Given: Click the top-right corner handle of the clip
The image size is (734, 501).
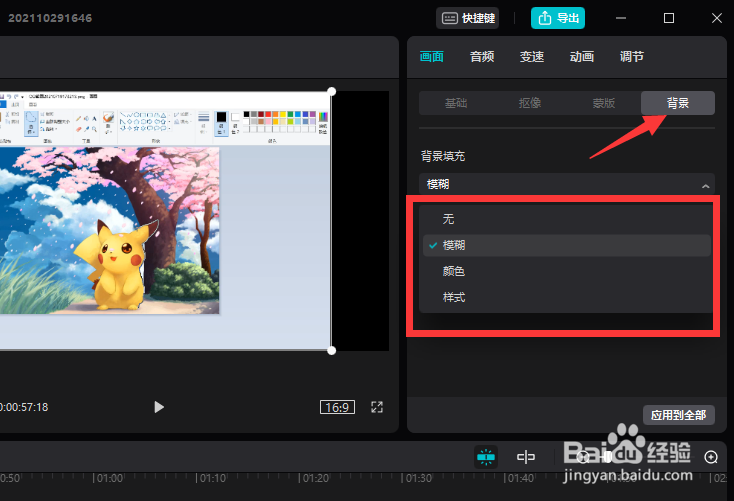Looking at the screenshot, I should (x=331, y=91).
